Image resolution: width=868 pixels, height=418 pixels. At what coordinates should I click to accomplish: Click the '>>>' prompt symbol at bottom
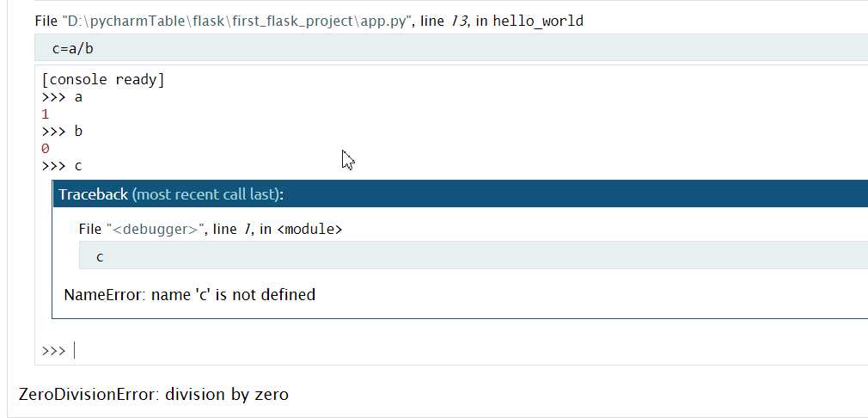click(53, 351)
